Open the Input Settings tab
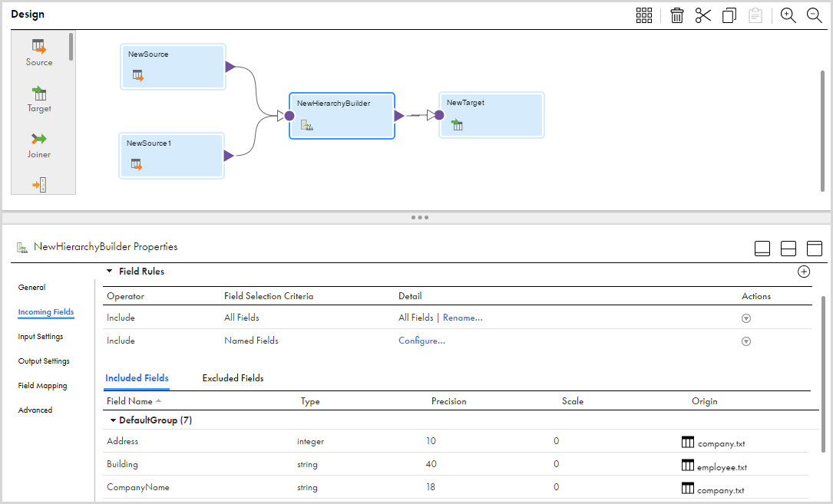The image size is (833, 504). pyautogui.click(x=41, y=337)
